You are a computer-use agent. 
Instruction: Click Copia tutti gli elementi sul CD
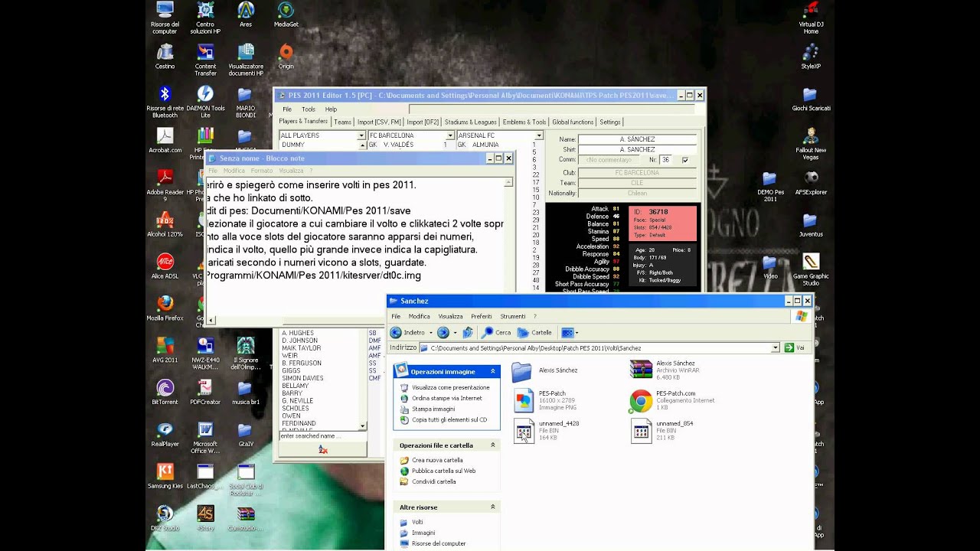tap(449, 419)
